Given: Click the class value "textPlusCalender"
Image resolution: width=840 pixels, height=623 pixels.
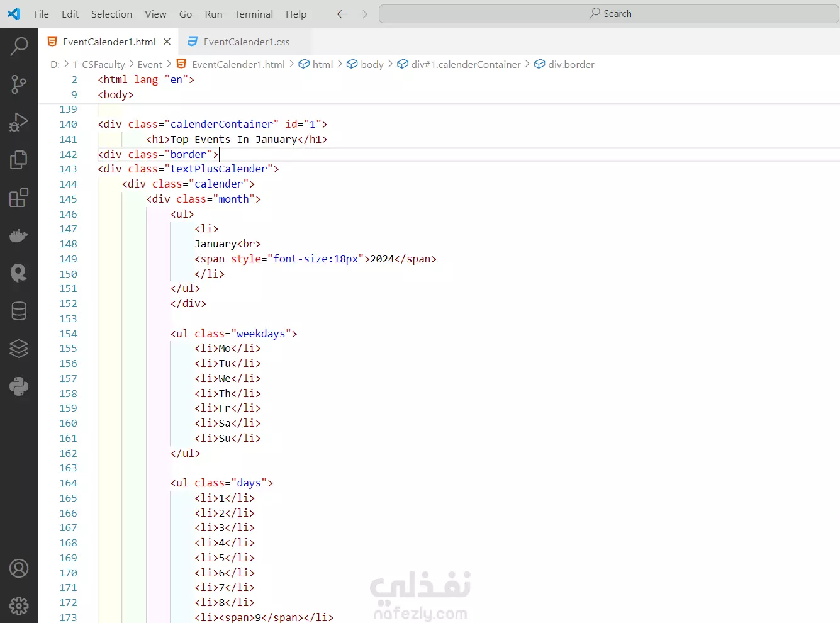Looking at the screenshot, I should [218, 169].
